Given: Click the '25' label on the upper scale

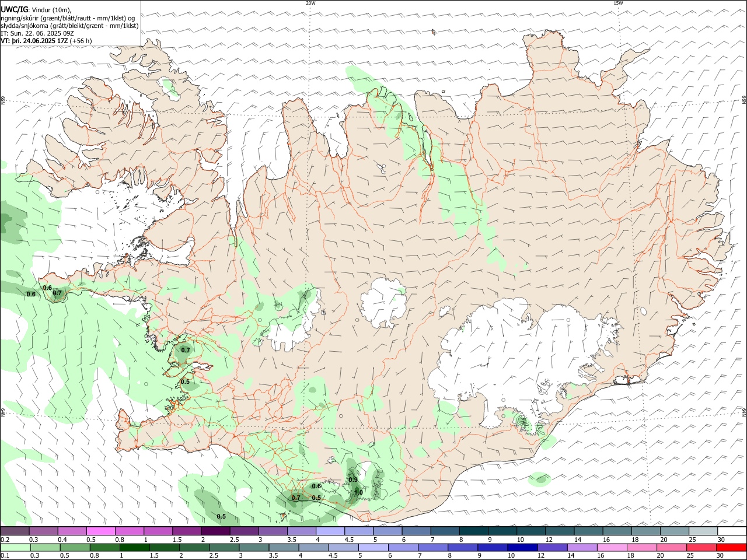Looking at the screenshot, I should [x=692, y=540].
